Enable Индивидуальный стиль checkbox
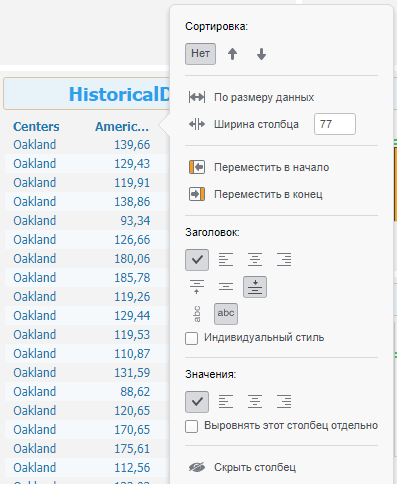Screen dimensions: 397x484 pos(191,338)
